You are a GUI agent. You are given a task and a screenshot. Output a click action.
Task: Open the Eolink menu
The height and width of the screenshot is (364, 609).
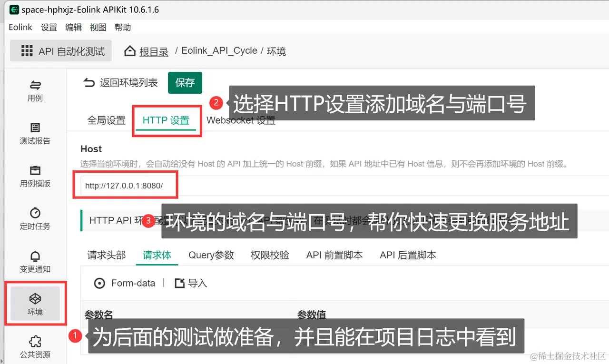coord(20,27)
